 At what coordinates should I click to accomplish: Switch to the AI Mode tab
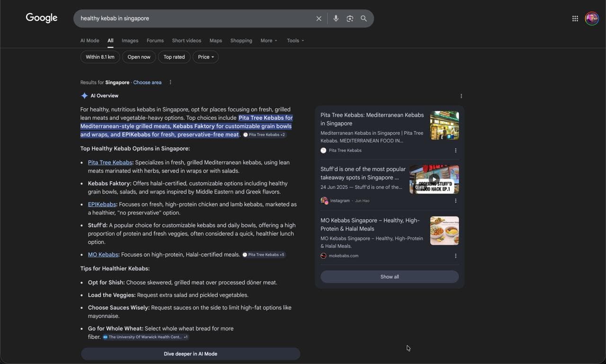click(x=89, y=41)
